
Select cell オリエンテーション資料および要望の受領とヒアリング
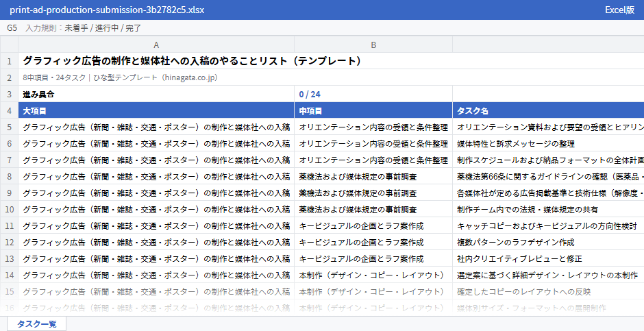coord(548,127)
